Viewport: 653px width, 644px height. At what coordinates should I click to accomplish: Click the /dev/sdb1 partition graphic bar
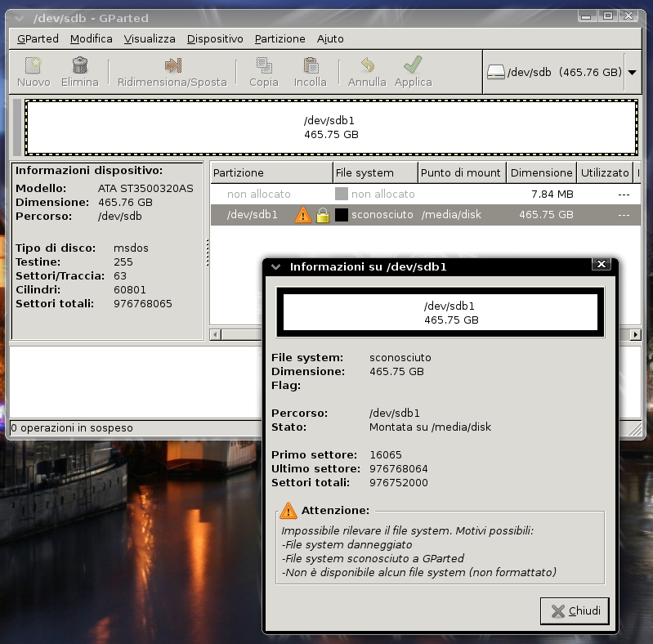tap(331, 127)
